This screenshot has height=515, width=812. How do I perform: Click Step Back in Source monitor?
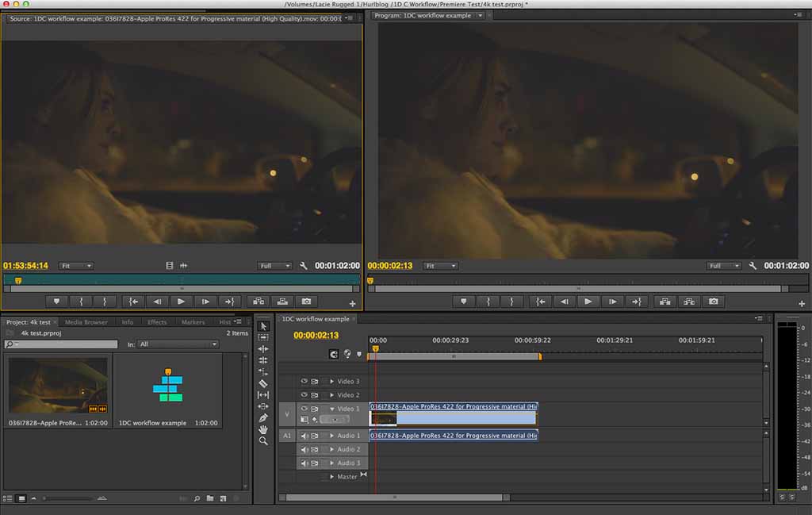click(157, 302)
